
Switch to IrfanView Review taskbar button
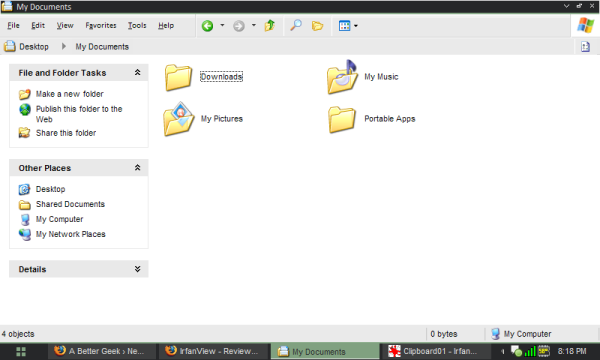coord(211,351)
